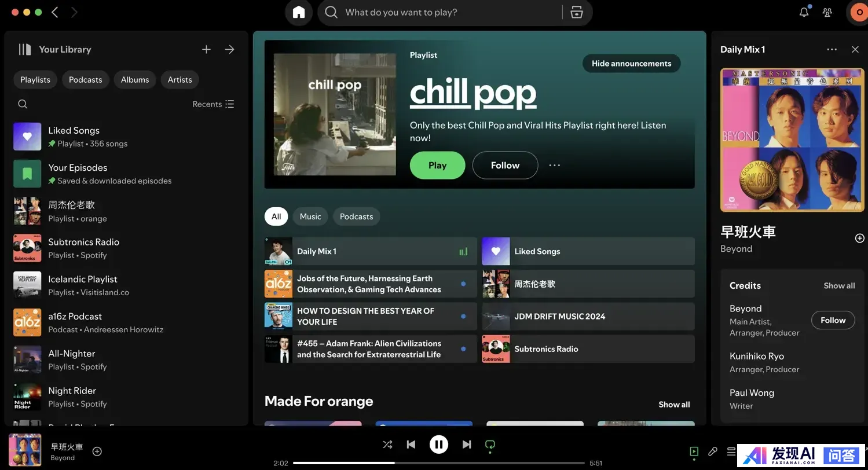Open the Beyond album artwork in panel
This screenshot has width=868, height=470.
point(792,140)
